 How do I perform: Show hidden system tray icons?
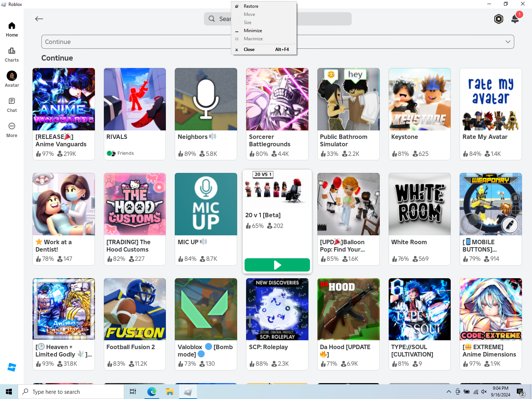(x=449, y=392)
